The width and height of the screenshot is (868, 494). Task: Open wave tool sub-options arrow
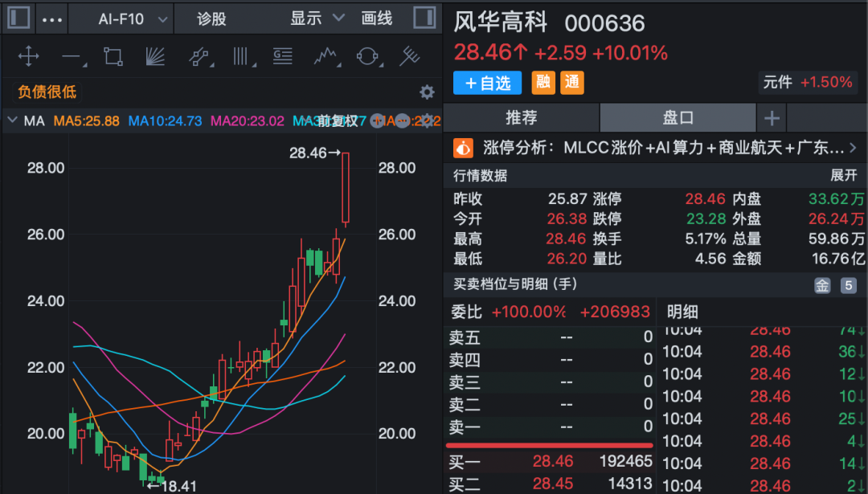tap(339, 66)
